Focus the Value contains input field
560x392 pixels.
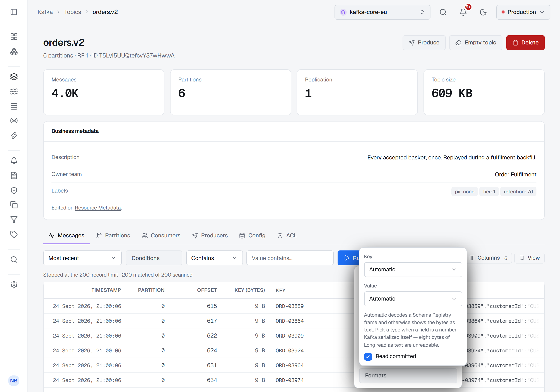click(290, 258)
